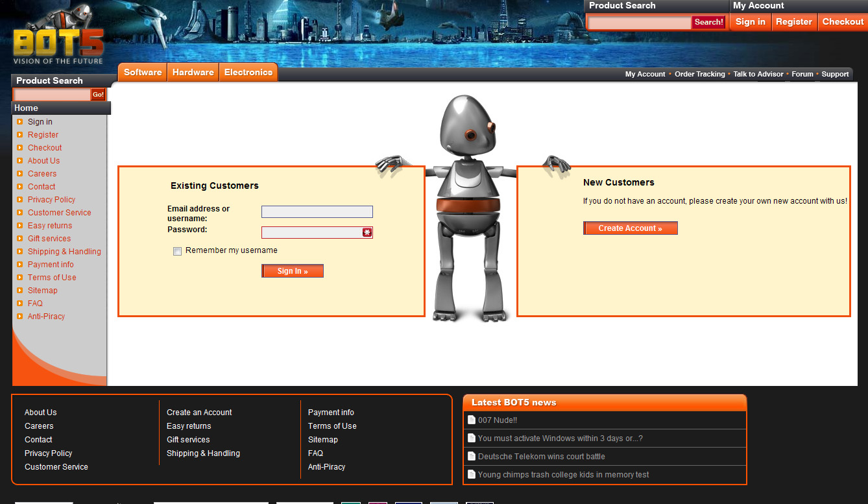Viewport: 868px width, 504px height.
Task: Open Order Tracking link in top navigation
Action: pyautogui.click(x=699, y=74)
